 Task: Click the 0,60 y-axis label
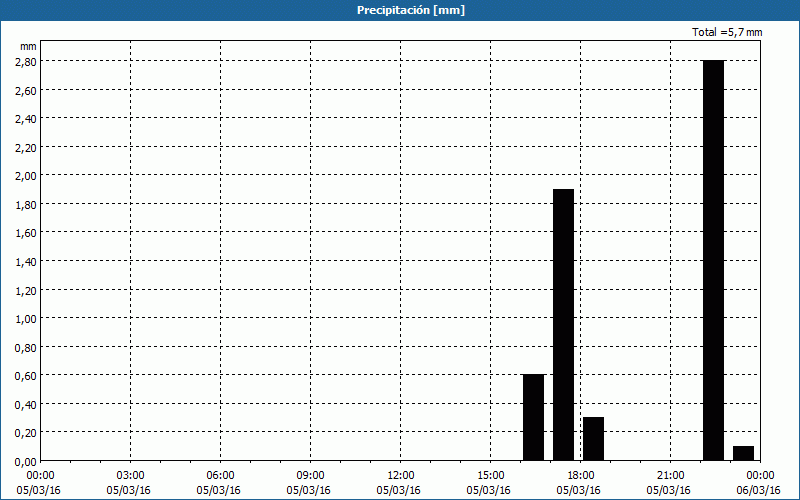tap(28, 376)
